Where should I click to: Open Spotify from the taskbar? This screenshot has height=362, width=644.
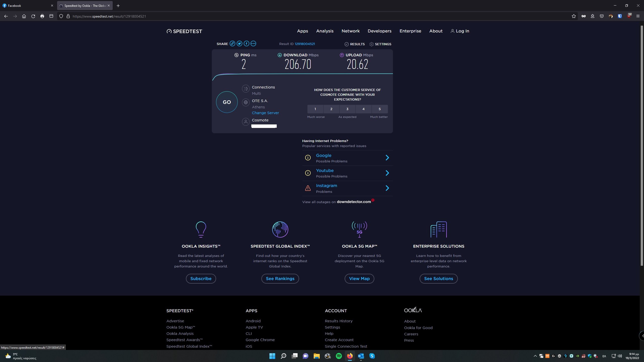click(x=339, y=356)
